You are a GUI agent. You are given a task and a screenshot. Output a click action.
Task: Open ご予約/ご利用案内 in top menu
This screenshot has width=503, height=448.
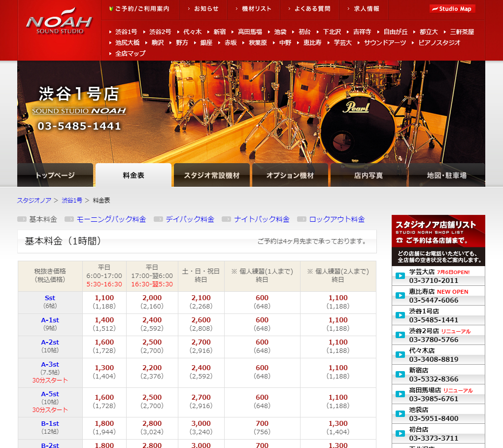pyautogui.click(x=142, y=9)
